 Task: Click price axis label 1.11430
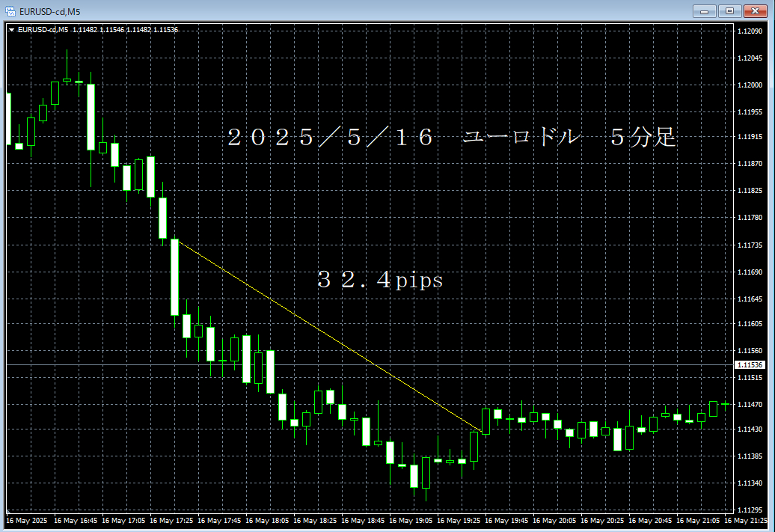pyautogui.click(x=750, y=429)
